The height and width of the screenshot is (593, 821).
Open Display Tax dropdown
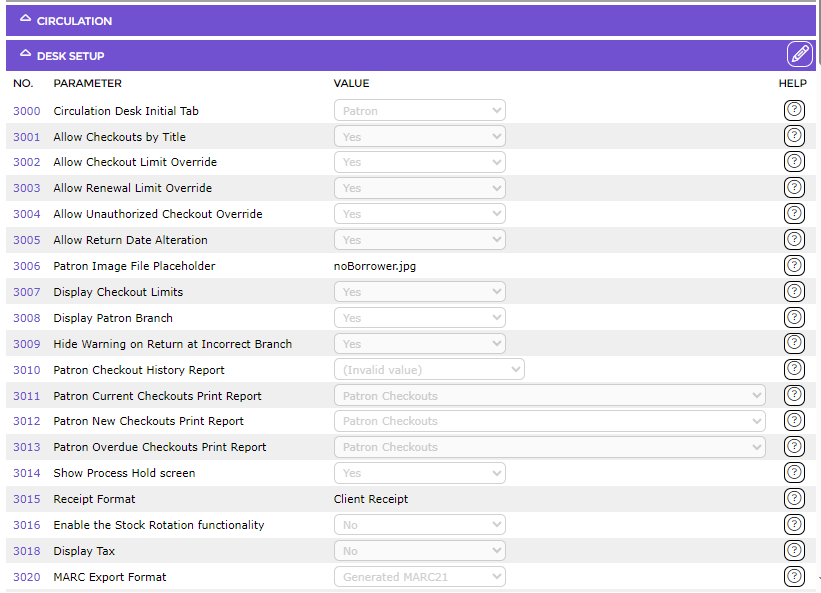(420, 551)
